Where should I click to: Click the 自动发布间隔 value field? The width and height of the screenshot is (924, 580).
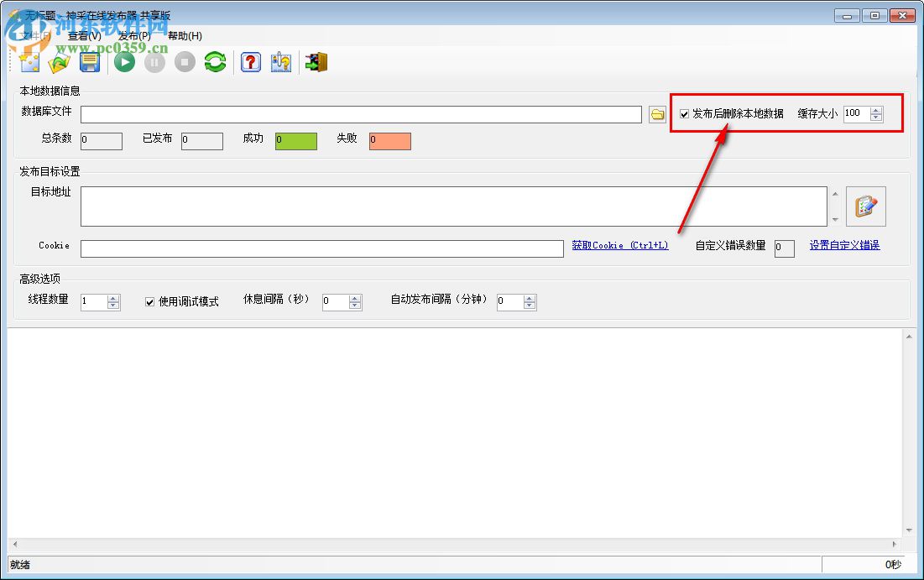510,302
